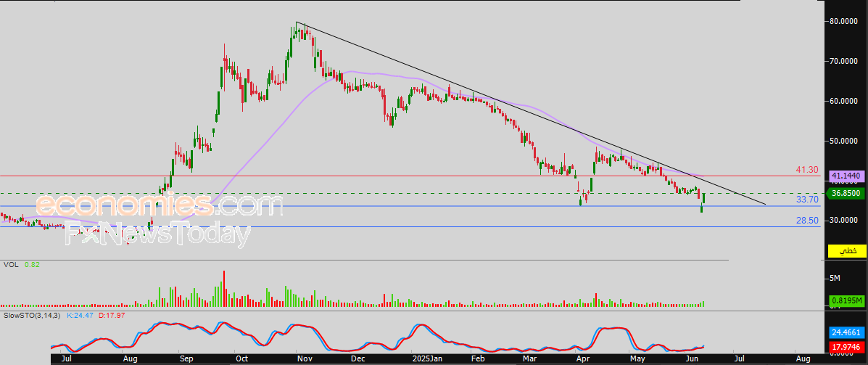This screenshot has width=868, height=365.
Task: Click the green 36.8500 current price tag
Action: coord(847,194)
